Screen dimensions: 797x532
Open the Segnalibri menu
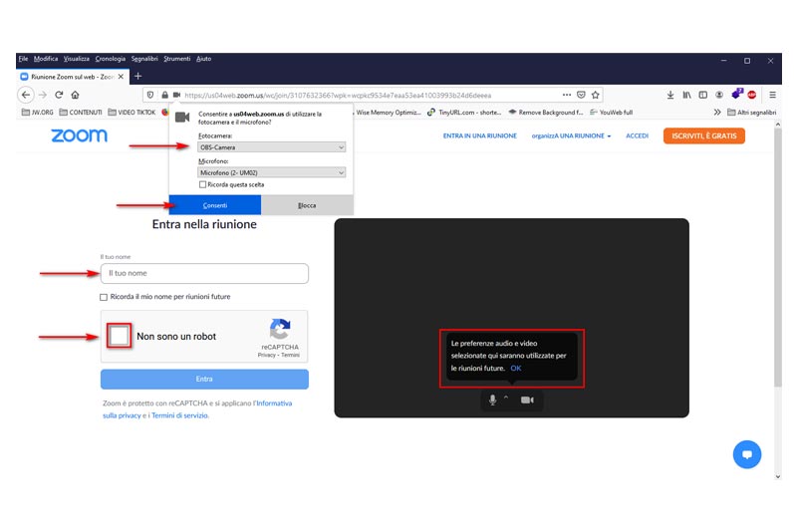(x=144, y=59)
